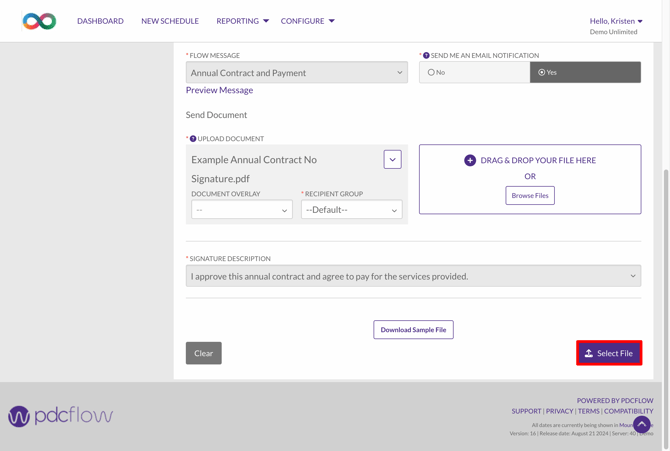This screenshot has height=451, width=670.
Task: Click the Browse Files button
Action: (530, 195)
